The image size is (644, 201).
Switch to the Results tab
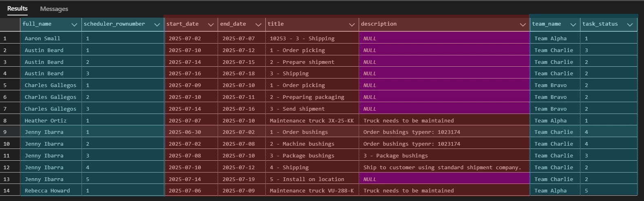[17, 9]
